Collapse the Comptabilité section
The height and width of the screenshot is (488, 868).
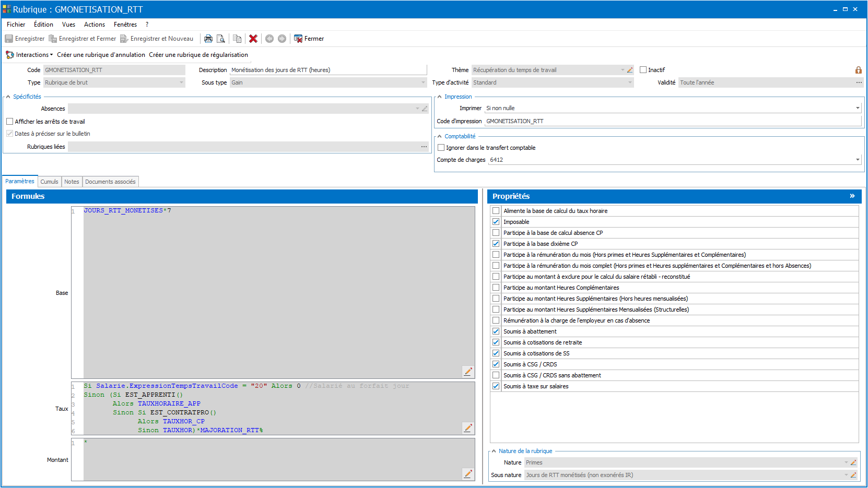(x=439, y=136)
